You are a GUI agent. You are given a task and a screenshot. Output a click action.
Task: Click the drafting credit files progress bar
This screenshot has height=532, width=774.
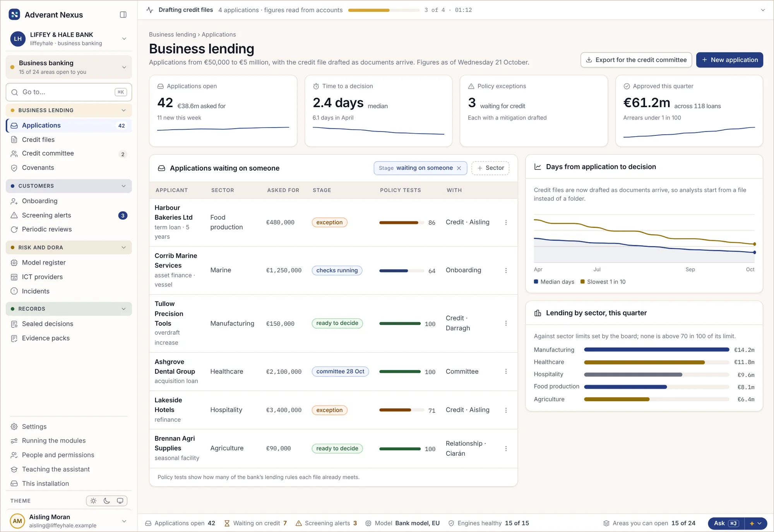coord(384,10)
